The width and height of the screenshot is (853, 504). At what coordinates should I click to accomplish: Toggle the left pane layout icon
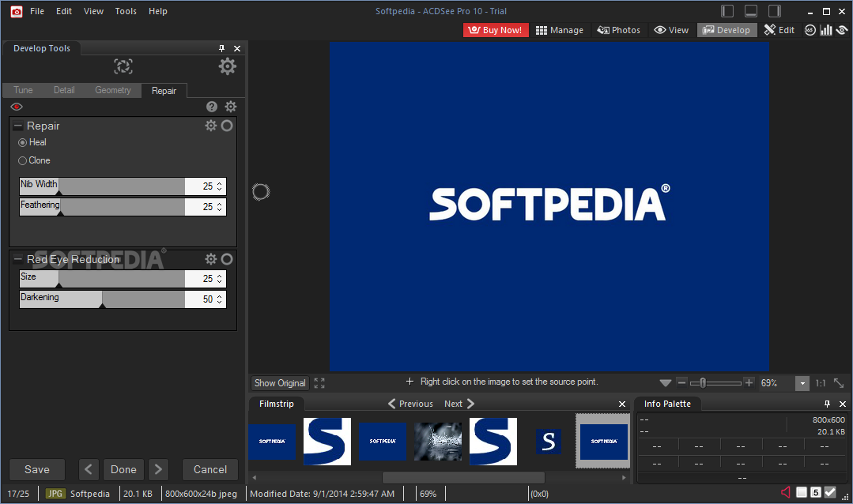[x=727, y=11]
